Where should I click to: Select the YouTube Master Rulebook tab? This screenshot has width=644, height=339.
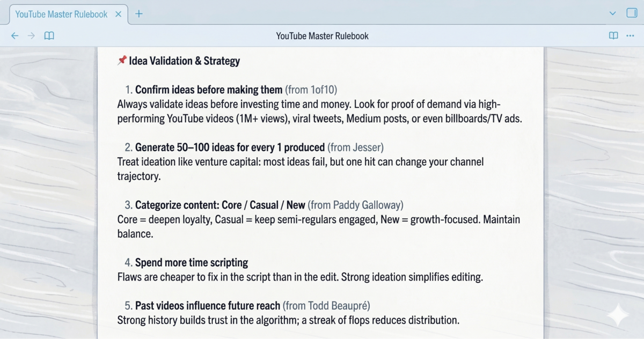62,14
